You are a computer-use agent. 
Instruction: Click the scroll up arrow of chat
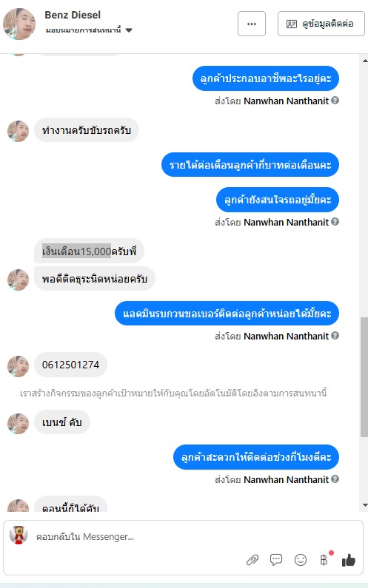pos(364,60)
